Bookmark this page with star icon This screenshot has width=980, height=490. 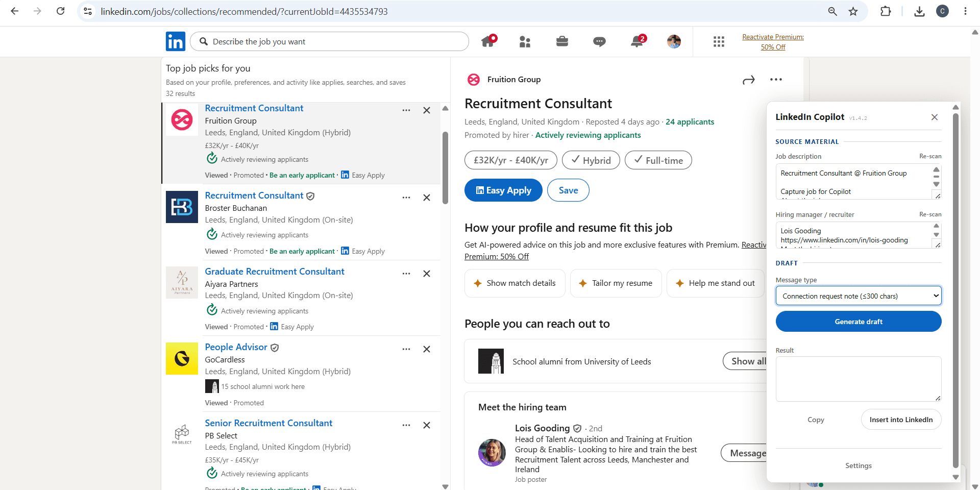pyautogui.click(x=853, y=11)
